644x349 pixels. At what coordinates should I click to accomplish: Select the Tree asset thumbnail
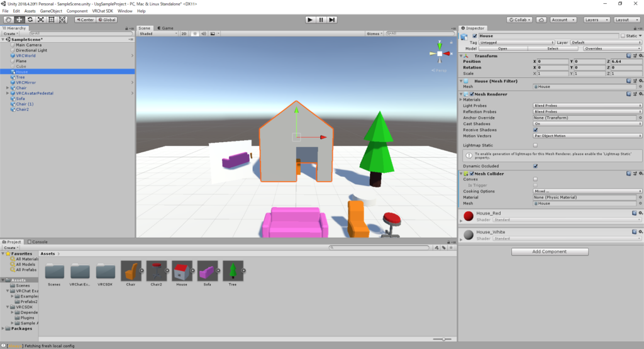tap(233, 271)
